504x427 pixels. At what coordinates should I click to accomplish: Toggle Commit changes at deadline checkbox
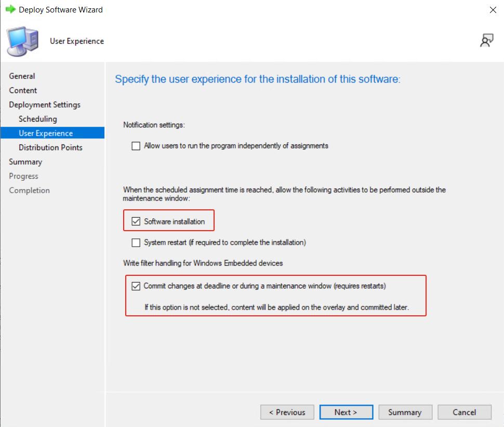click(x=136, y=286)
